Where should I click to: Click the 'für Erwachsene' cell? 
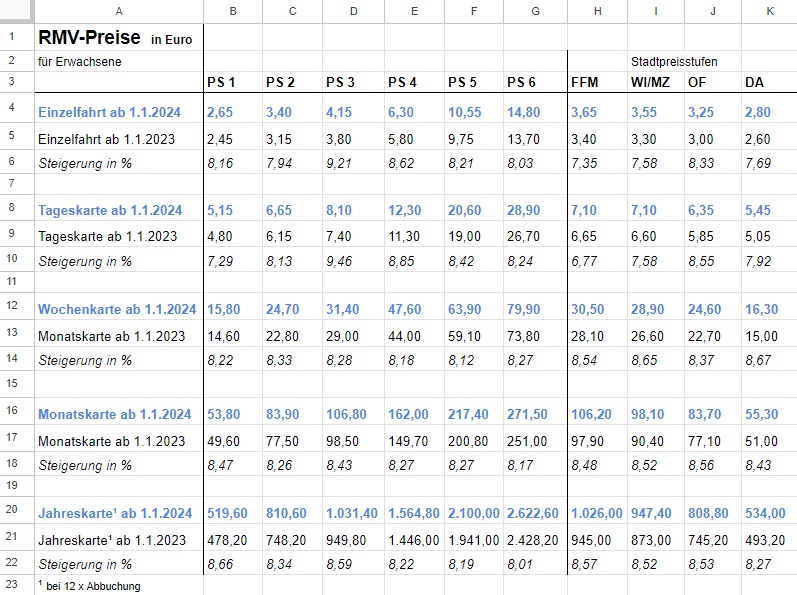pos(119,61)
